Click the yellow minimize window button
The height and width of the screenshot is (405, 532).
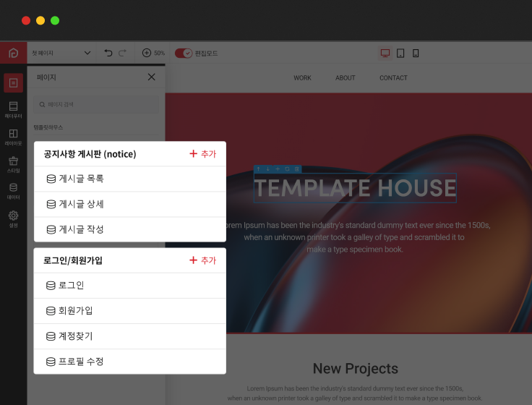coord(40,21)
